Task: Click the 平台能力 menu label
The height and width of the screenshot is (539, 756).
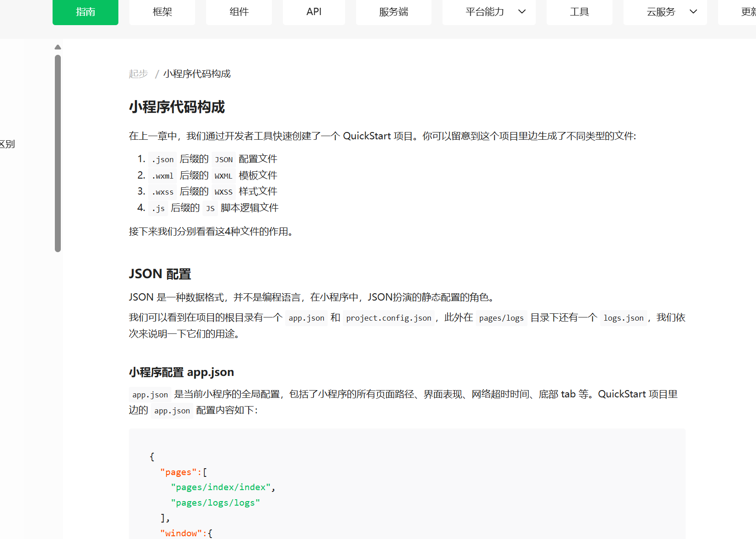Action: [x=484, y=12]
